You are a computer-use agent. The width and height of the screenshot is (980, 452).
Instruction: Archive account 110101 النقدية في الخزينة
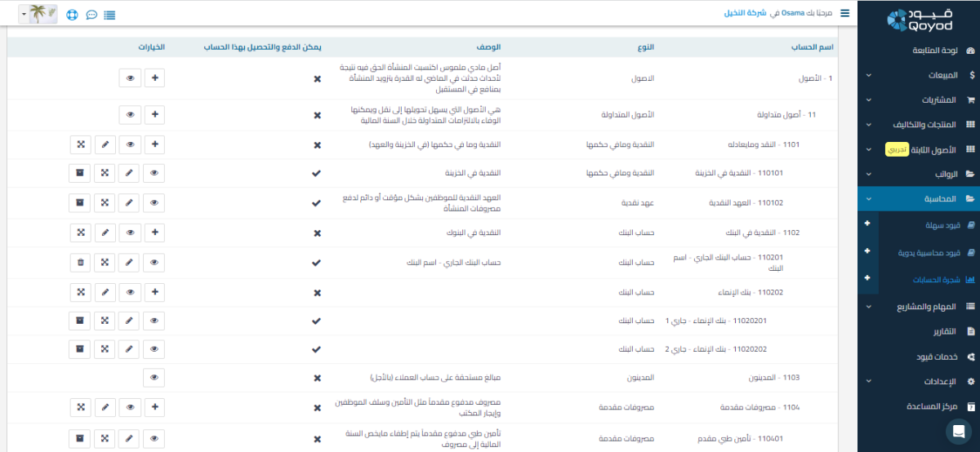[80, 173]
